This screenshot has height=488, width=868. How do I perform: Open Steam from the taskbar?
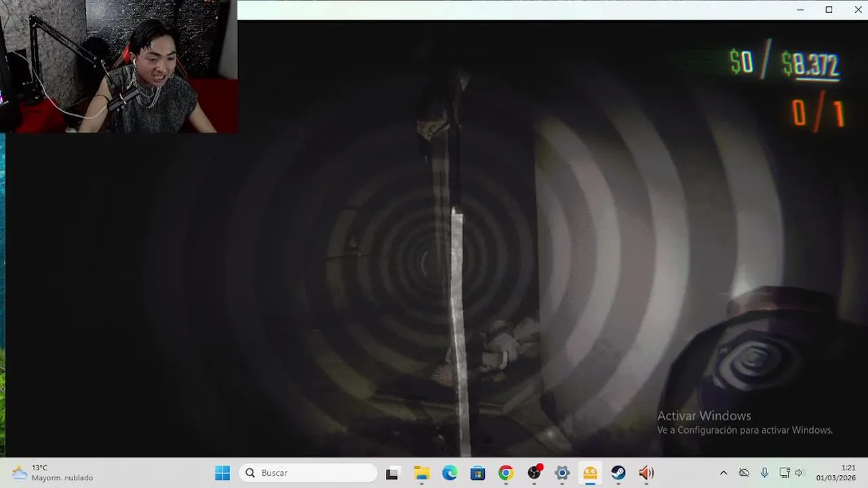618,473
